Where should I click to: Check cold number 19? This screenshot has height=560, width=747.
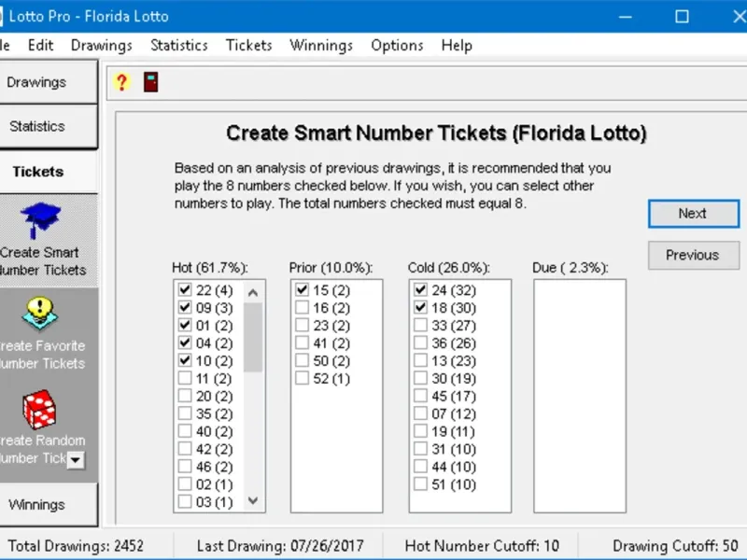click(x=420, y=431)
